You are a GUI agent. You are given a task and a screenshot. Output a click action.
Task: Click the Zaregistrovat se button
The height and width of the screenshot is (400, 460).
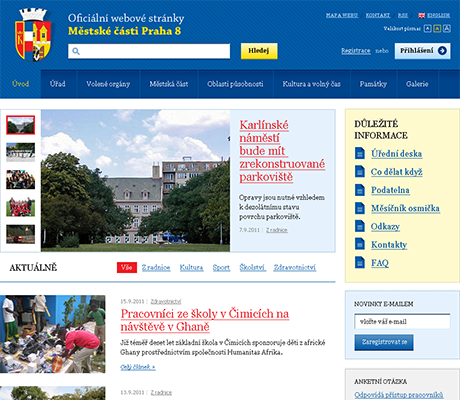click(384, 342)
